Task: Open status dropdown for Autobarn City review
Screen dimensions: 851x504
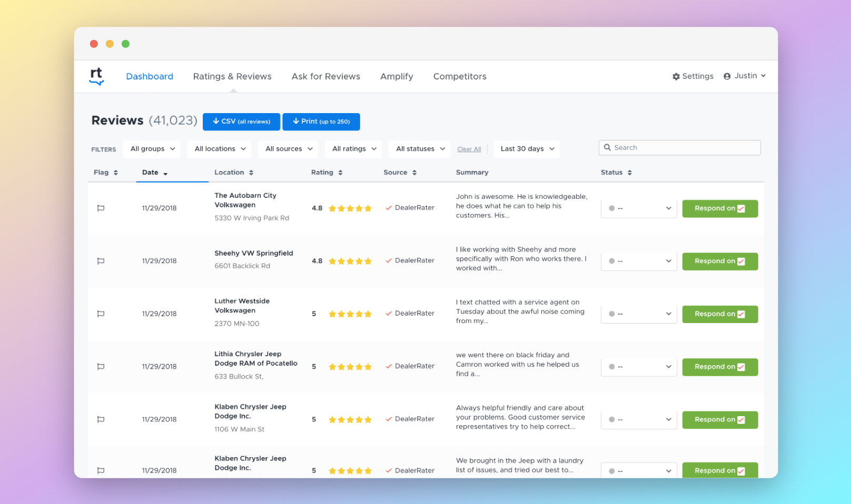Action: pos(639,208)
